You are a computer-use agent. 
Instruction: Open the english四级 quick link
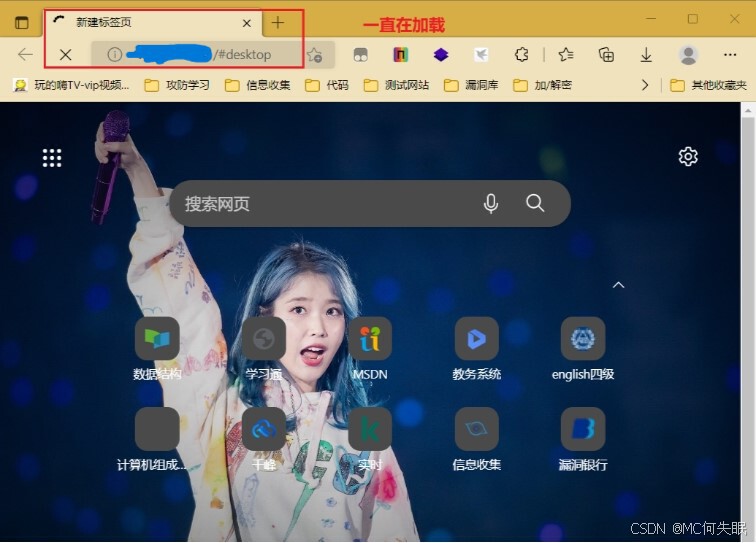(583, 349)
